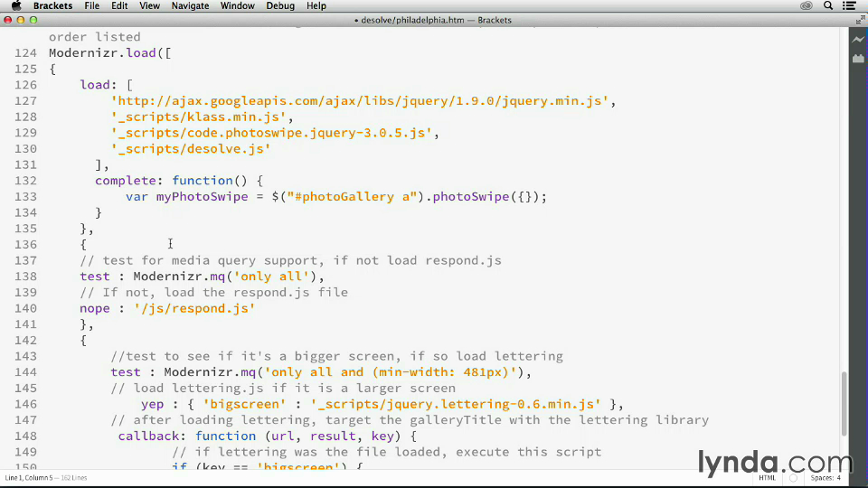This screenshot has width=868, height=488.
Task: Click the yellow window minimize button
Action: (x=21, y=20)
